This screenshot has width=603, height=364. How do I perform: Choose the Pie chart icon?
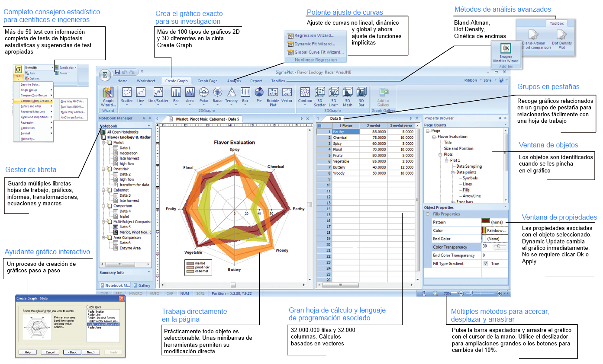click(x=259, y=93)
